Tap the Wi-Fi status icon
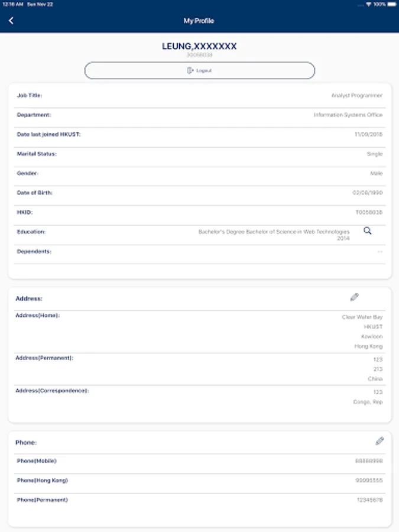This screenshot has width=399, height=532. 368,4
